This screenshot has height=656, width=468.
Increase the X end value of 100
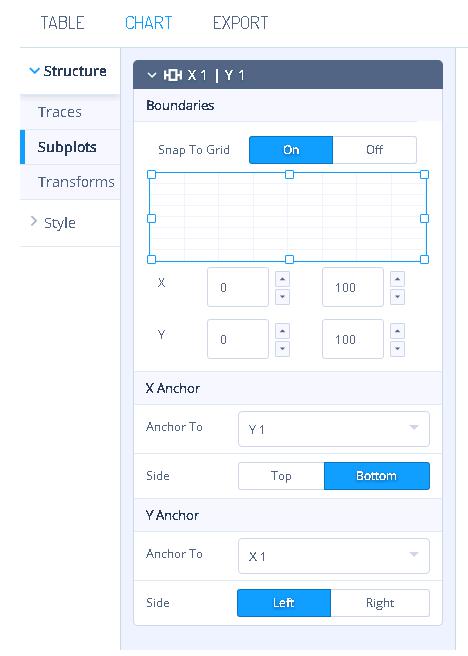[x=397, y=279]
